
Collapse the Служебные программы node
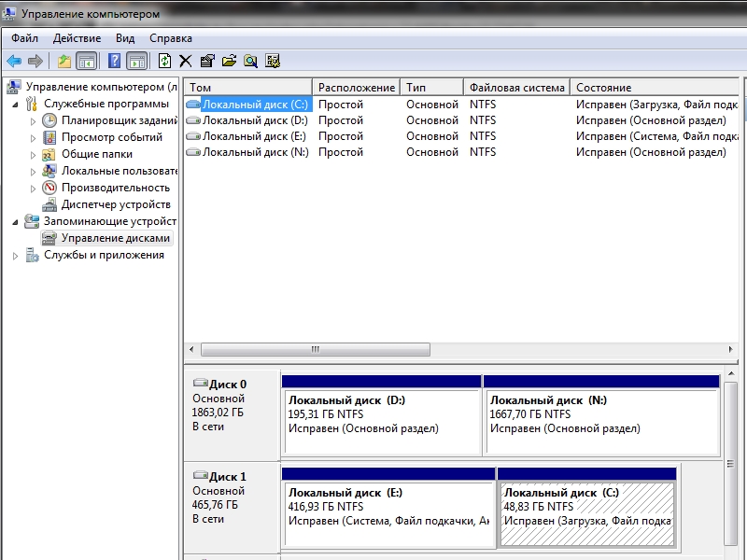[15, 104]
